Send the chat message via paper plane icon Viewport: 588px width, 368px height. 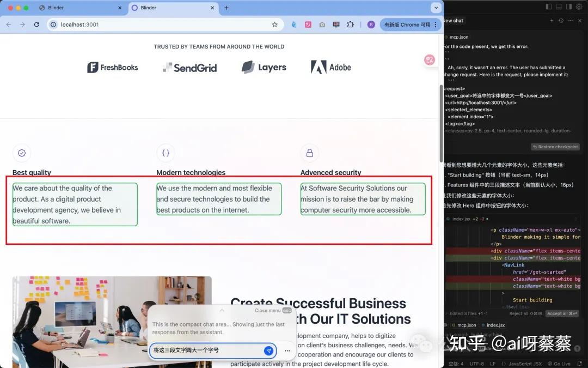click(268, 351)
